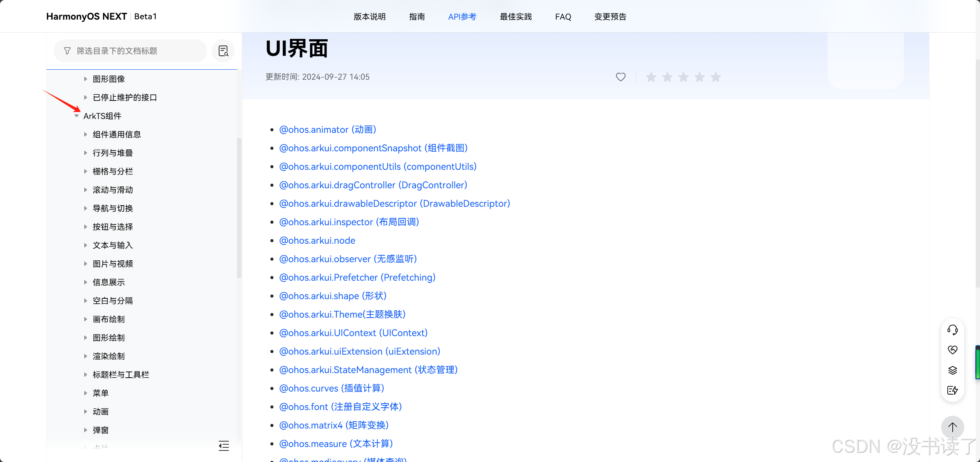Rate the page with the first star
This screenshot has height=462, width=980.
pyautogui.click(x=651, y=77)
